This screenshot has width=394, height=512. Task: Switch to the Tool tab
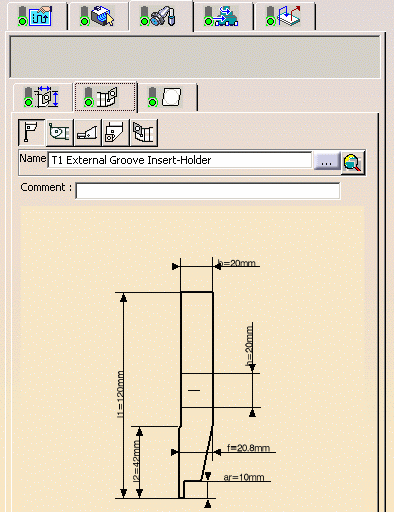[161, 16]
